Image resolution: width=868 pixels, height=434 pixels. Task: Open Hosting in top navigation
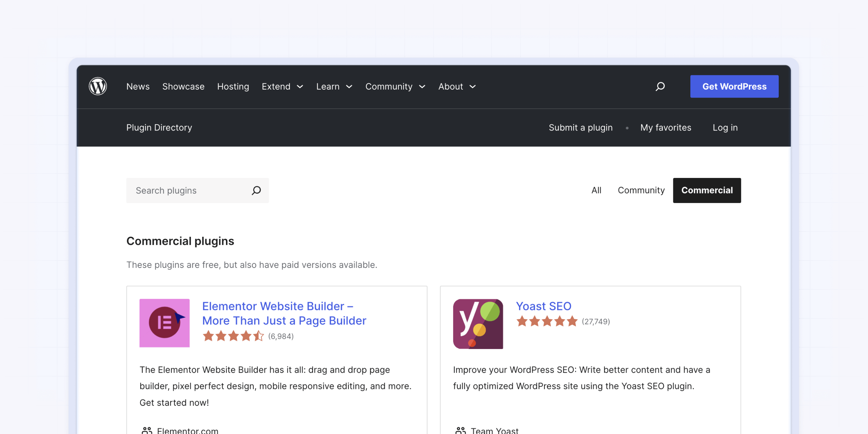233,86
